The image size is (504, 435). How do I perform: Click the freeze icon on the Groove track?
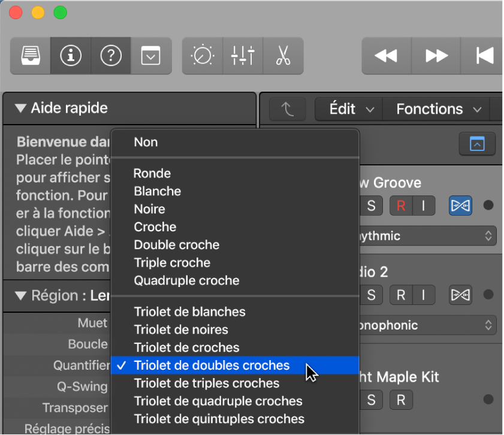click(460, 206)
